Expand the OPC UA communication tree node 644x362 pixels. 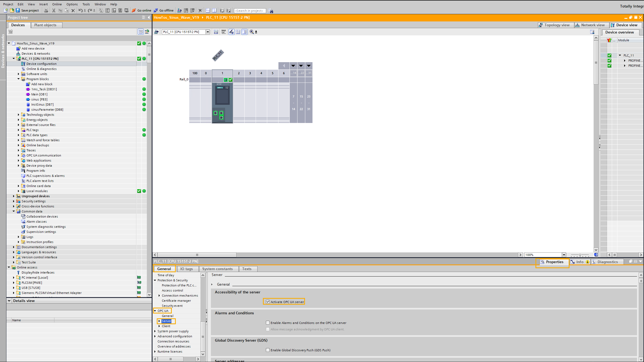point(18,155)
